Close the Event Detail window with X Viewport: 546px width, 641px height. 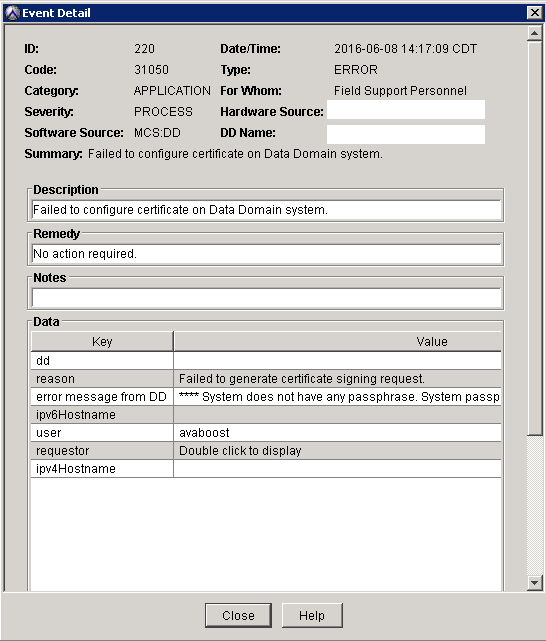(x=535, y=13)
